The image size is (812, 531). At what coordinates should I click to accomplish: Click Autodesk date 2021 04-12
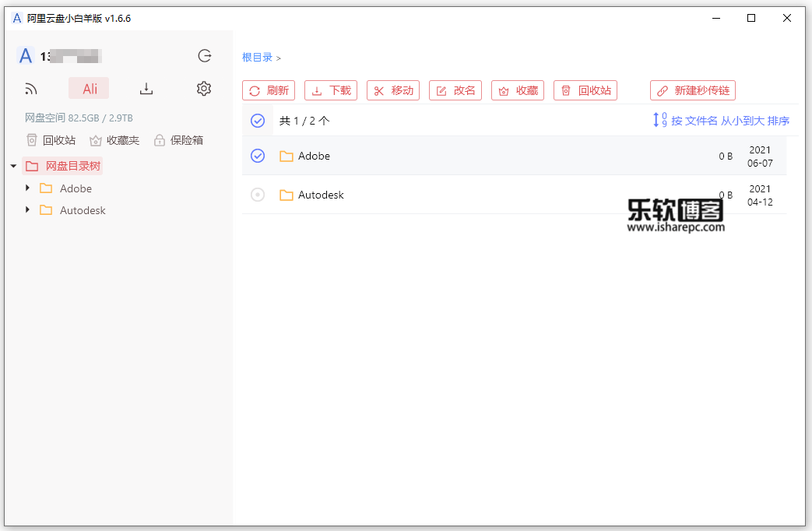pyautogui.click(x=760, y=195)
